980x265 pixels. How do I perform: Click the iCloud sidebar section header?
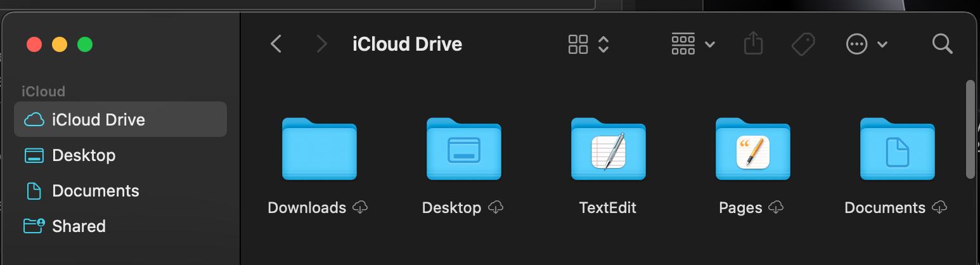click(43, 91)
